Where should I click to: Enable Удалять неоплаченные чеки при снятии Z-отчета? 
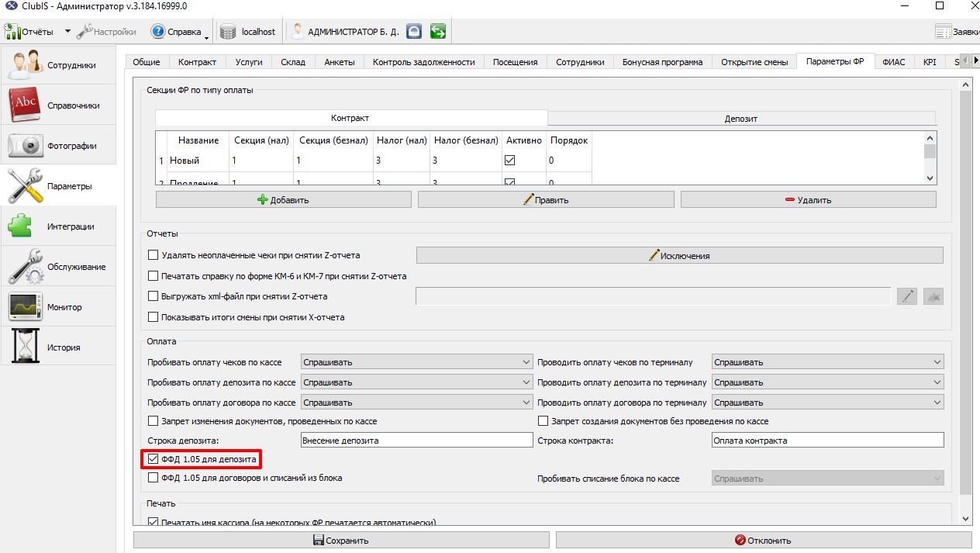153,255
